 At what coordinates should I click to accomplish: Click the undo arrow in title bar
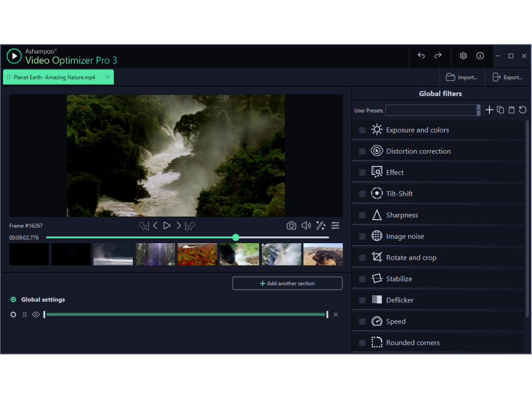click(x=421, y=56)
